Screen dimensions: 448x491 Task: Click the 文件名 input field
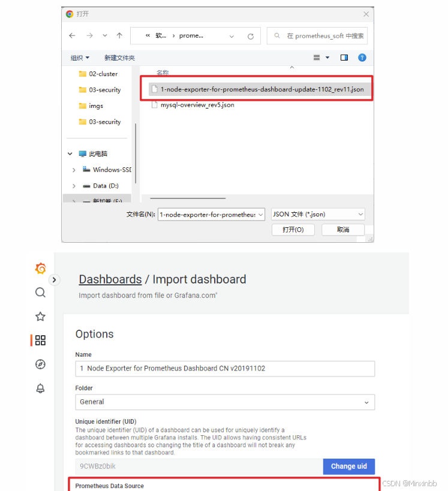pos(208,215)
